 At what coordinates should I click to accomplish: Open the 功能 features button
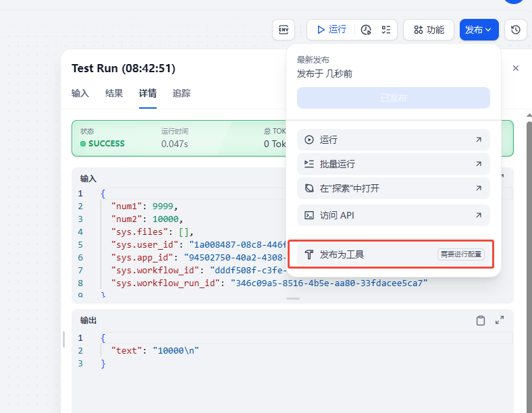[429, 30]
